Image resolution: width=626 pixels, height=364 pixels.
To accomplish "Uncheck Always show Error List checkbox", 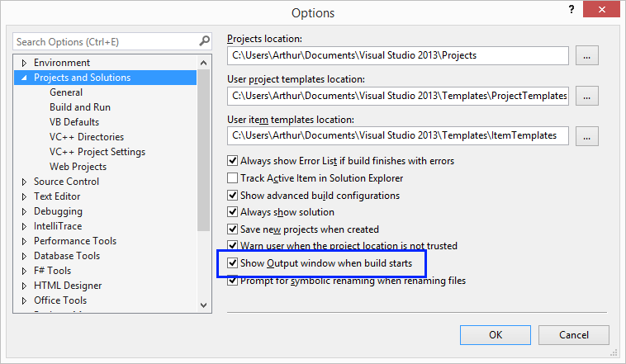I will pyautogui.click(x=233, y=161).
